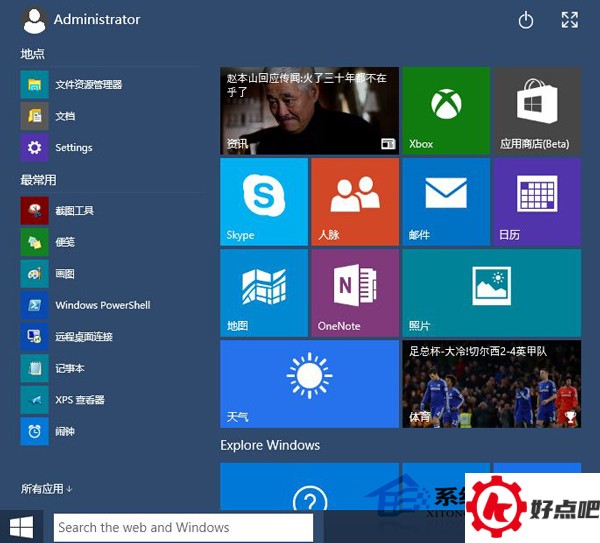Click the 地点 section heading
600x543 pixels.
point(33,54)
